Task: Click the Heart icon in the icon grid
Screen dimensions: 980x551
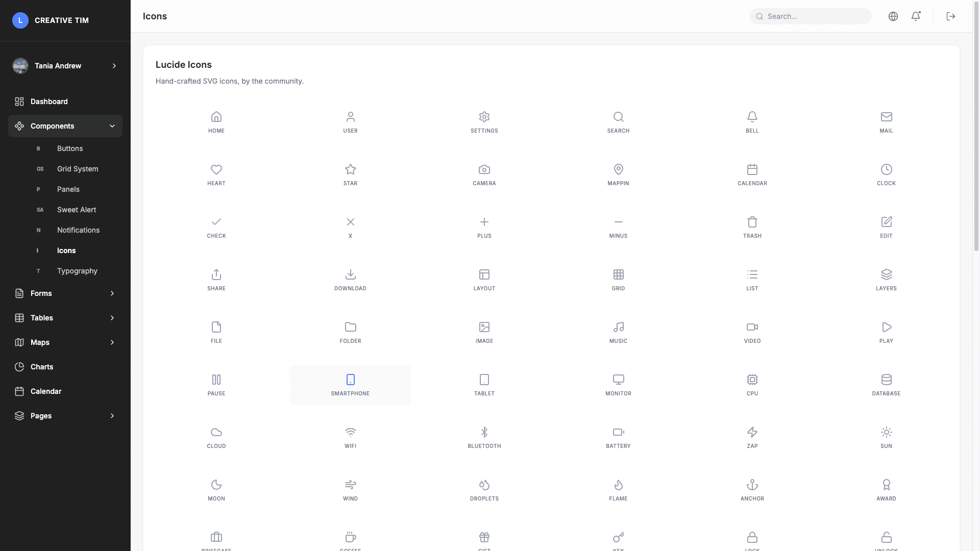Action: click(x=216, y=174)
